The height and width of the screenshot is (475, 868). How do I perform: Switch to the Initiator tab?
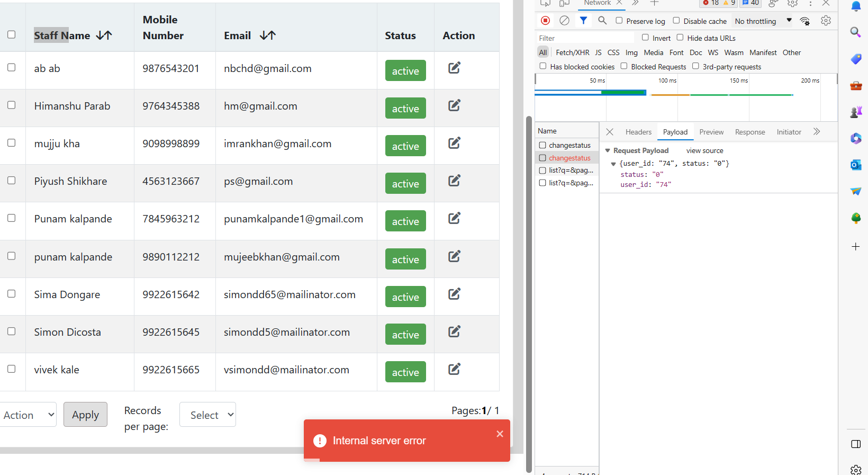coord(789,132)
